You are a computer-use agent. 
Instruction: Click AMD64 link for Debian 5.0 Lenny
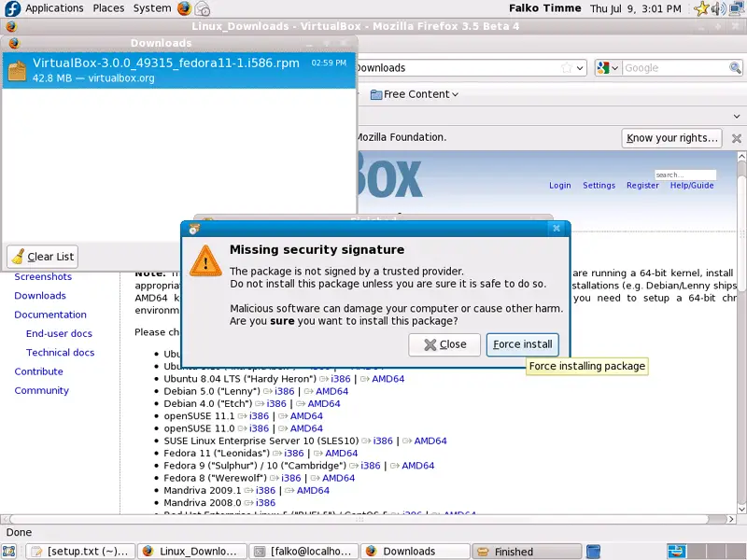(x=332, y=391)
